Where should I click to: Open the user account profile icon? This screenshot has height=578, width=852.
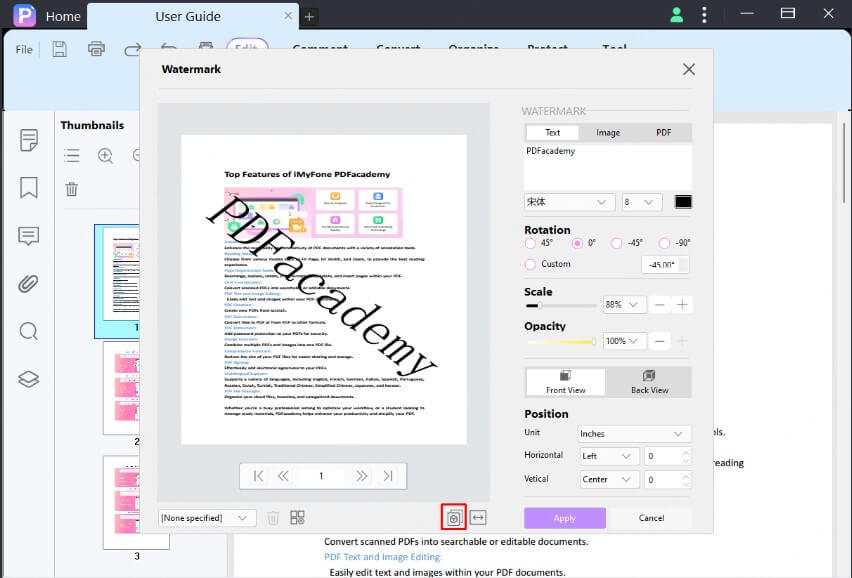(676, 15)
